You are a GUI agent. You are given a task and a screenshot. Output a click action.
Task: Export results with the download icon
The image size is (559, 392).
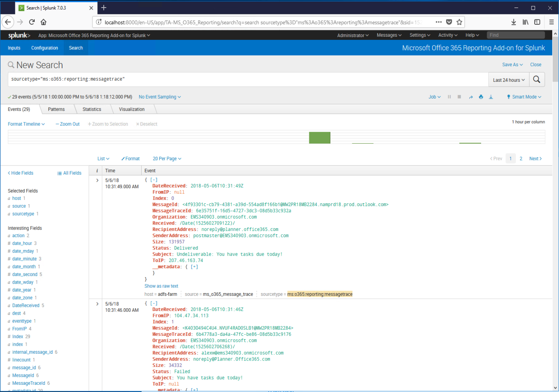pyautogui.click(x=491, y=97)
